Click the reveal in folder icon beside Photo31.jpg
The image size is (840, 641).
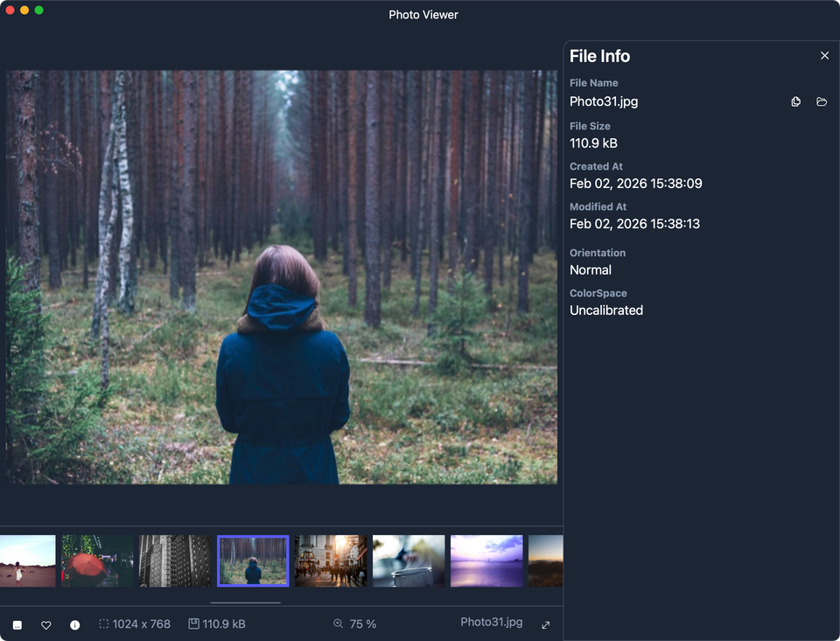point(822,101)
